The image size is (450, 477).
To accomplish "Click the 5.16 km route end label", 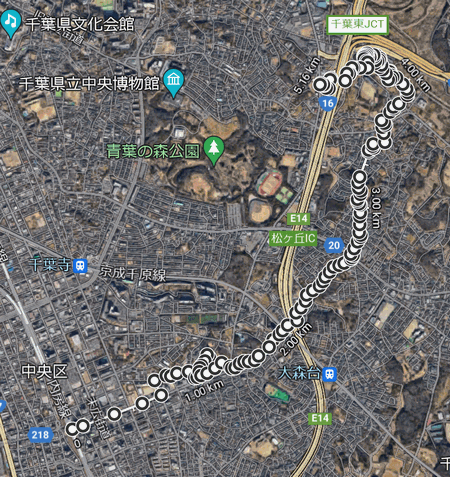I will [x=307, y=76].
